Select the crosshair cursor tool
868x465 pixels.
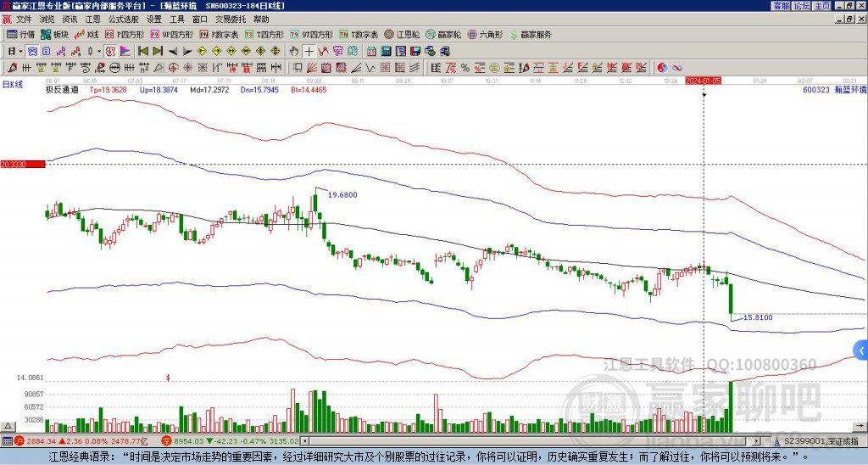[309, 51]
